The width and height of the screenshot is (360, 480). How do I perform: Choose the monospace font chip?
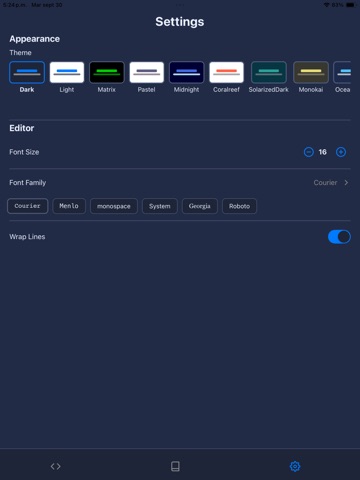tap(114, 206)
